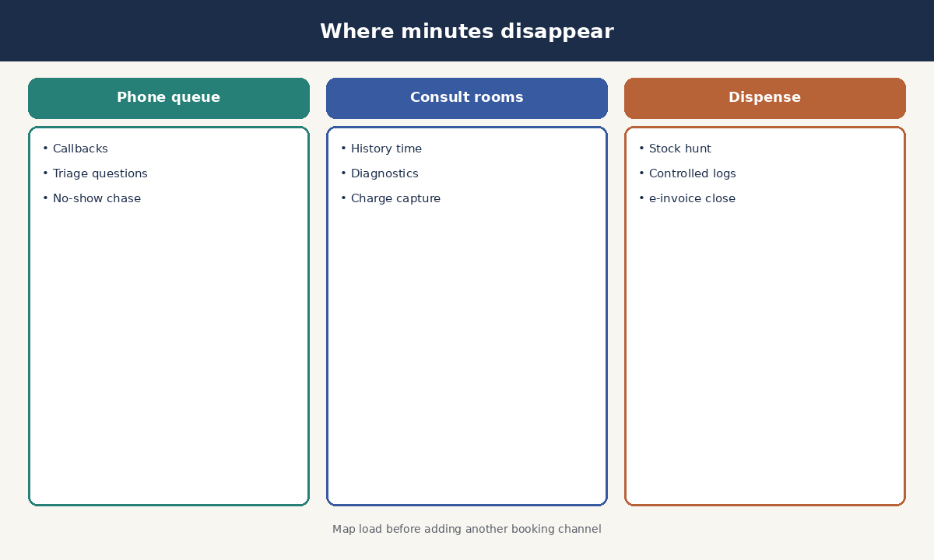The width and height of the screenshot is (934, 560).
Task: Click the Callbacks bullet item
Action: coord(75,149)
